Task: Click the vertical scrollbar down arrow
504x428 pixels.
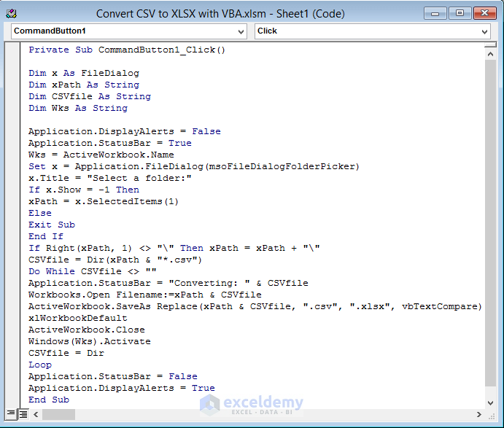Action: click(490, 402)
